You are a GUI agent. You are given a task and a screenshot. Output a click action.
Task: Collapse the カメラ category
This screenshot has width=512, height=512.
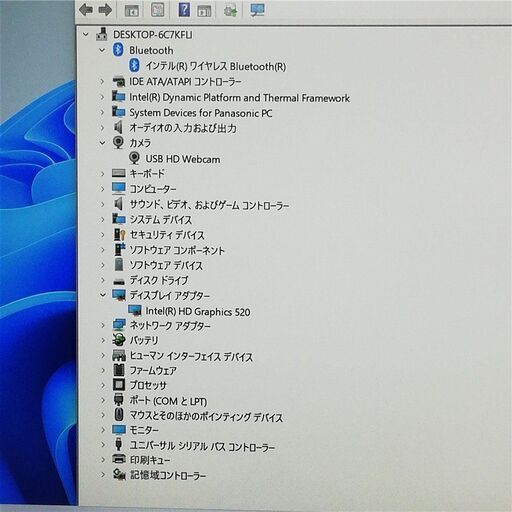[x=102, y=143]
